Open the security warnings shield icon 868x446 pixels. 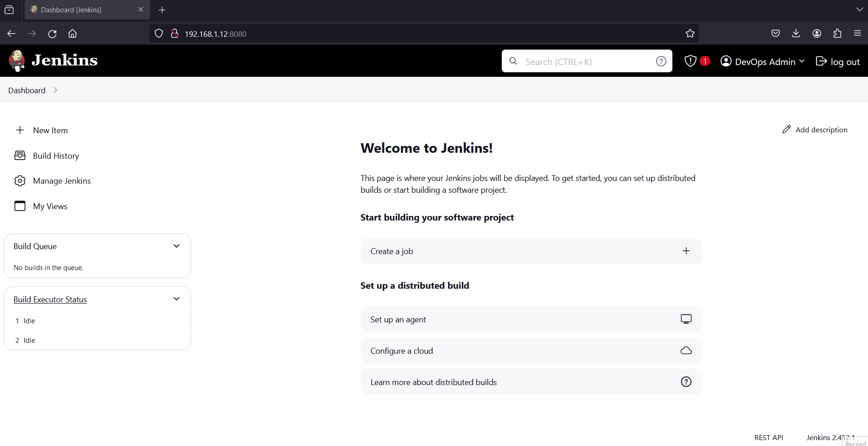(690, 61)
